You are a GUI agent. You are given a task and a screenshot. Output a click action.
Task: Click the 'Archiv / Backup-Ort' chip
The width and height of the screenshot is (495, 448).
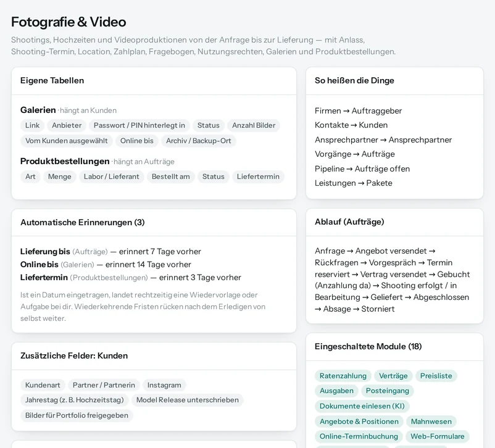(x=199, y=141)
